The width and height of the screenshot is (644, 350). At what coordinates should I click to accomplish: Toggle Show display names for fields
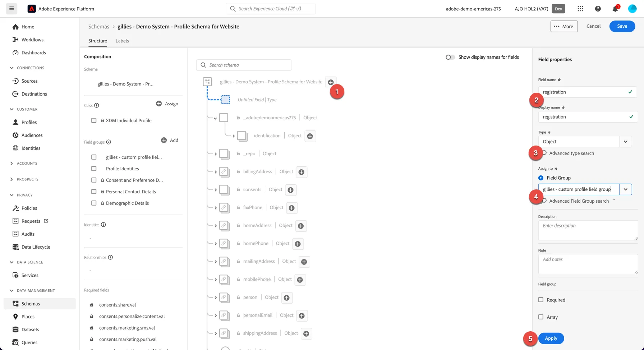450,57
